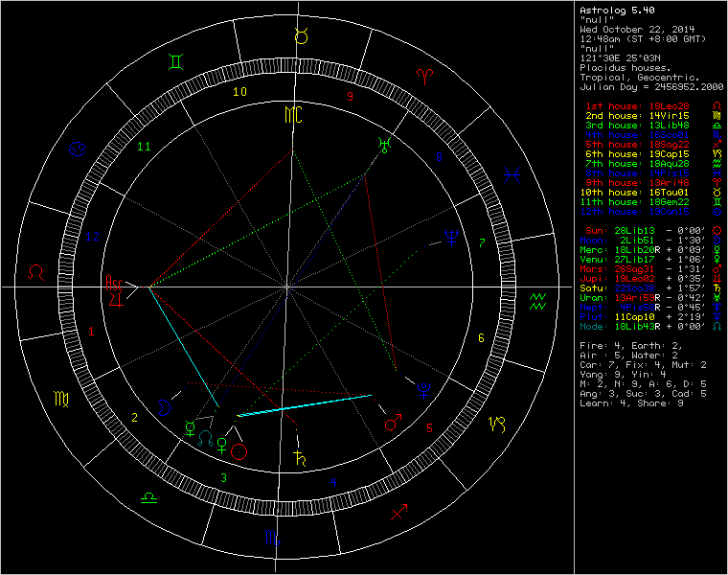The height and width of the screenshot is (575, 728).
Task: Click the Libra glyph on the chart wheel
Action: pyautogui.click(x=149, y=498)
